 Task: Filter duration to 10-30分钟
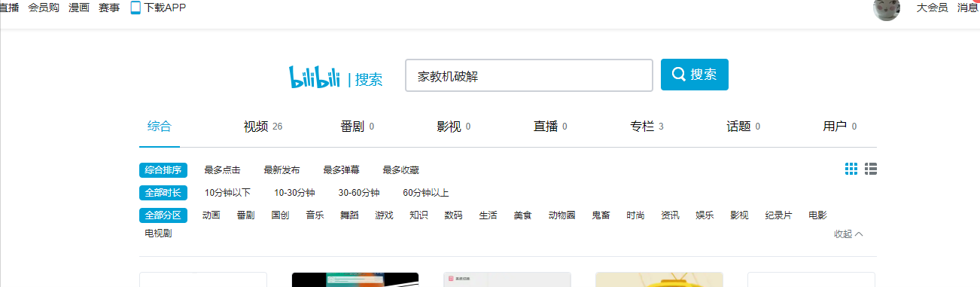click(x=294, y=193)
